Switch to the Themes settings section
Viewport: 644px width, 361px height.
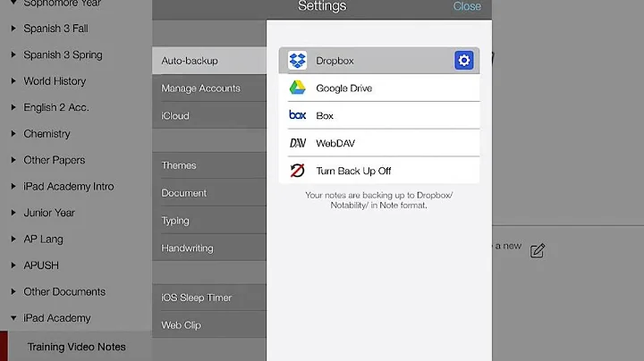(209, 165)
